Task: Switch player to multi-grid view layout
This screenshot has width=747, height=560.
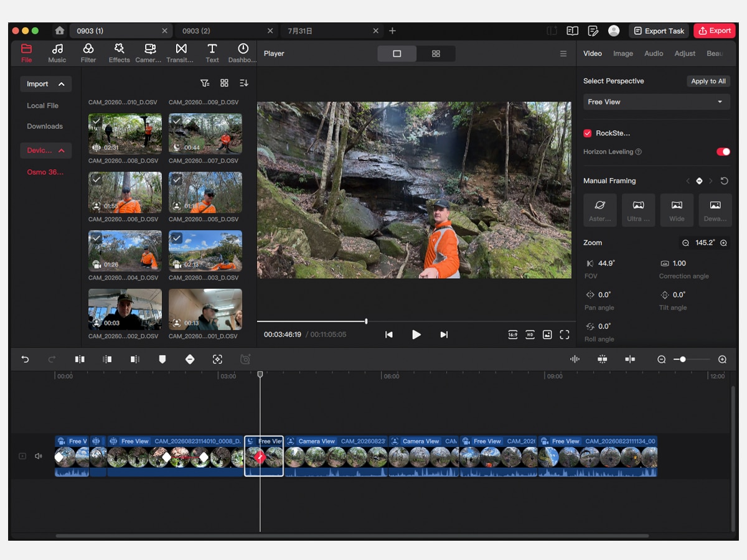Action: point(436,54)
